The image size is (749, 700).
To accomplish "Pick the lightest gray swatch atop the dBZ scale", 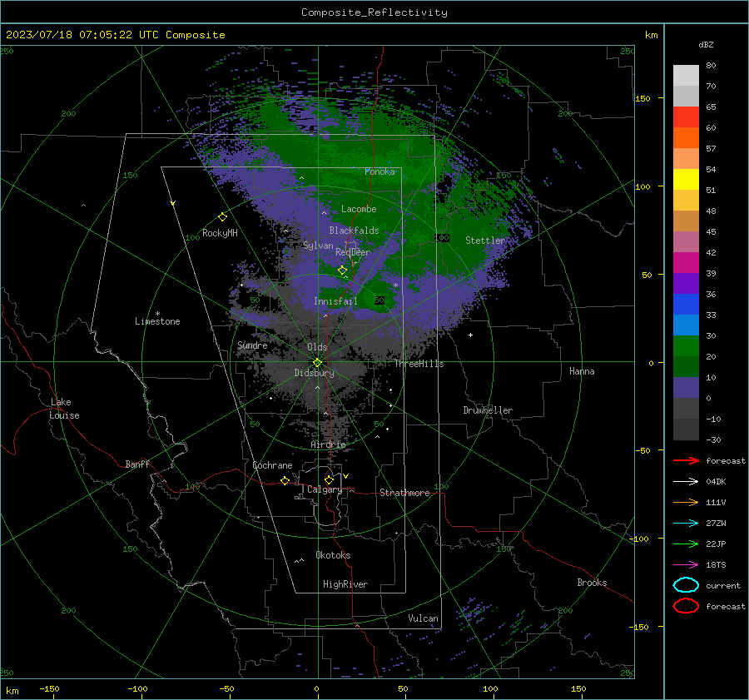I will (686, 76).
